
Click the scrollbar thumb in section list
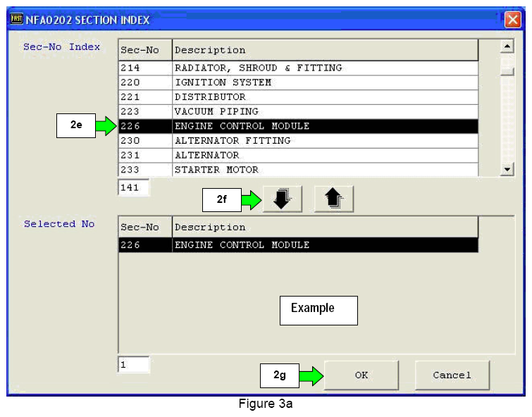(506, 71)
